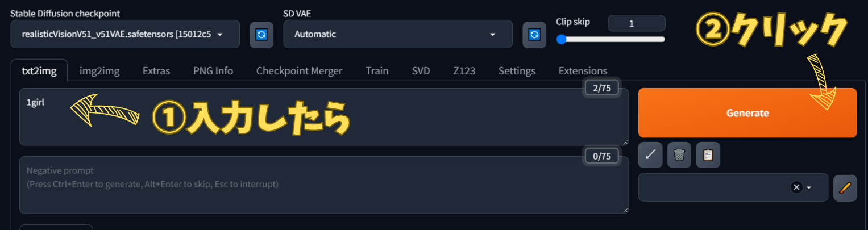868x230 pixels.
Task: Go to PNG Info tab
Action: point(213,71)
